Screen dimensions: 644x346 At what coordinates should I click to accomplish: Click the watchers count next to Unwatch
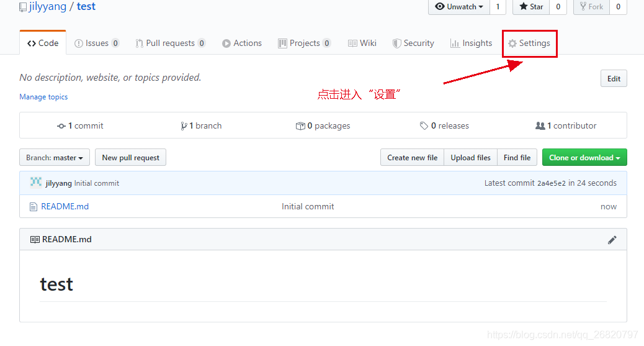click(x=498, y=7)
